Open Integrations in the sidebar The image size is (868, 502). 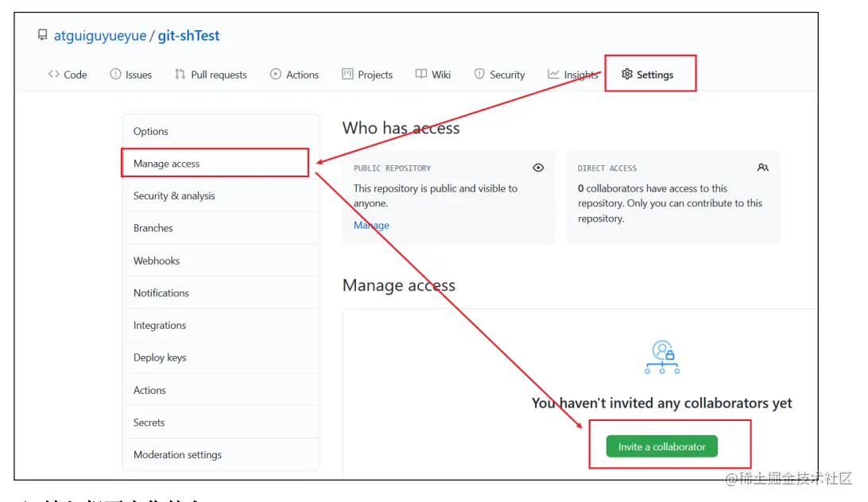coord(220,325)
